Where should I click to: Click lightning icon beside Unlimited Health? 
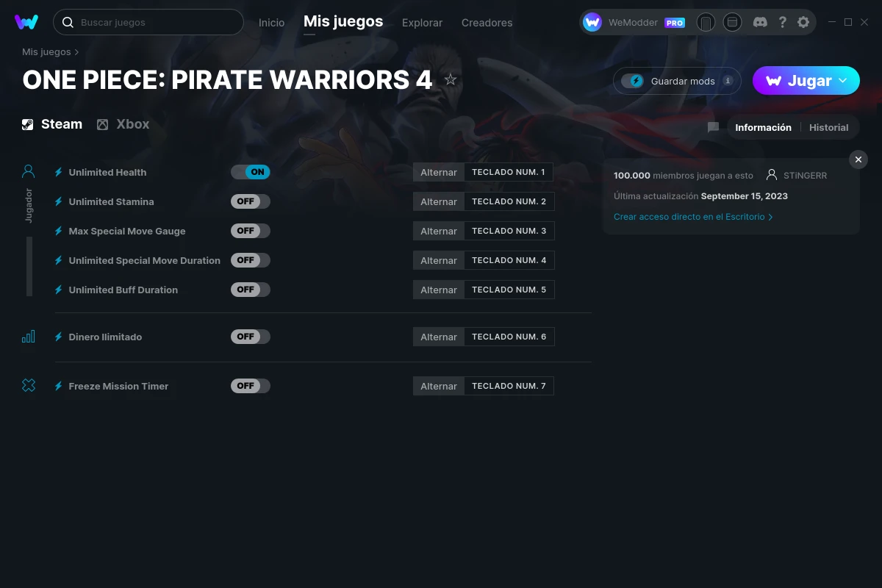pos(59,172)
